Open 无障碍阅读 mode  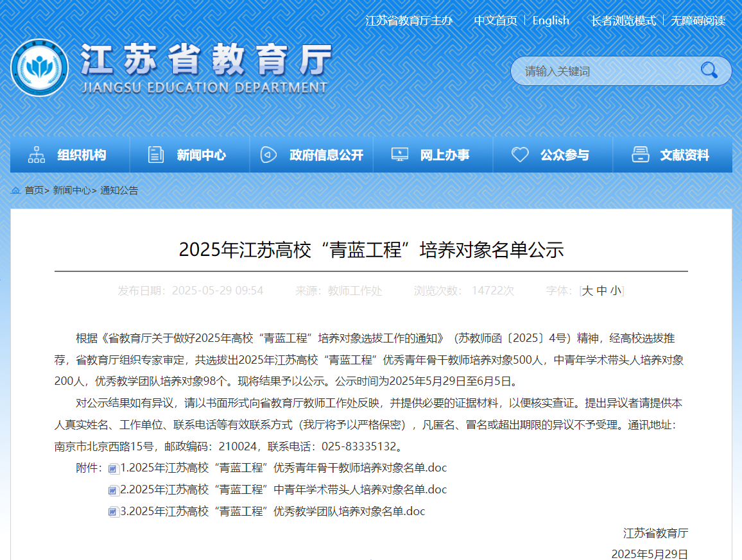tap(698, 21)
